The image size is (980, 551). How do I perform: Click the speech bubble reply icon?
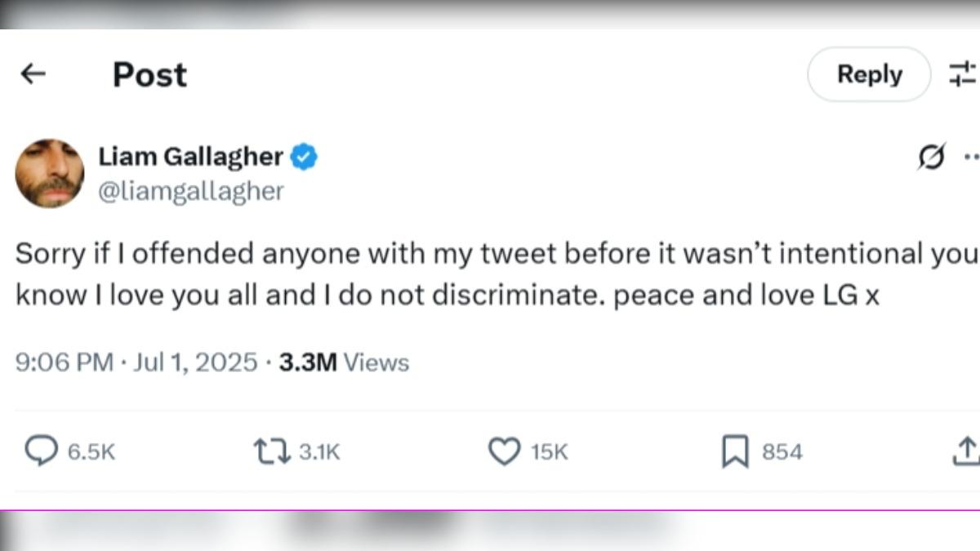pos(41,451)
